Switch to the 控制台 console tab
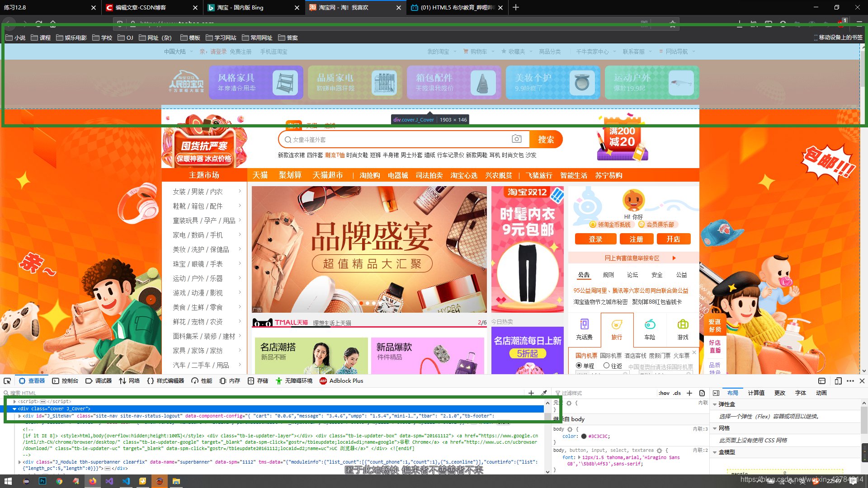 pyautogui.click(x=65, y=381)
